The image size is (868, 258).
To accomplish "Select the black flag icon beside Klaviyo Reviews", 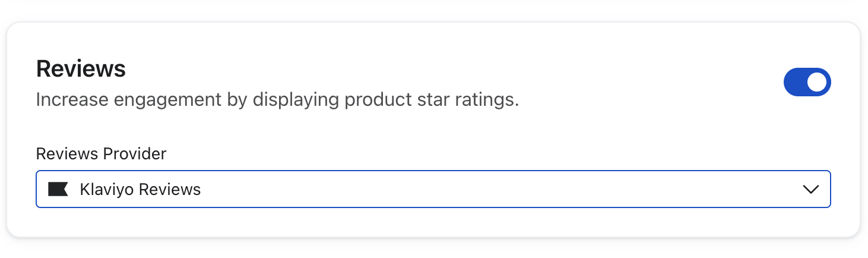I will (58, 190).
